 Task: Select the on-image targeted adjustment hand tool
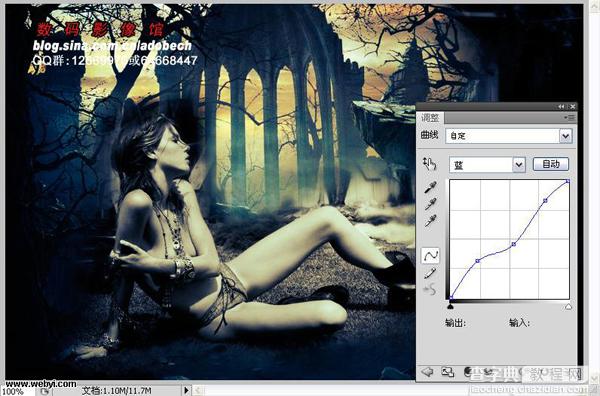click(x=430, y=164)
